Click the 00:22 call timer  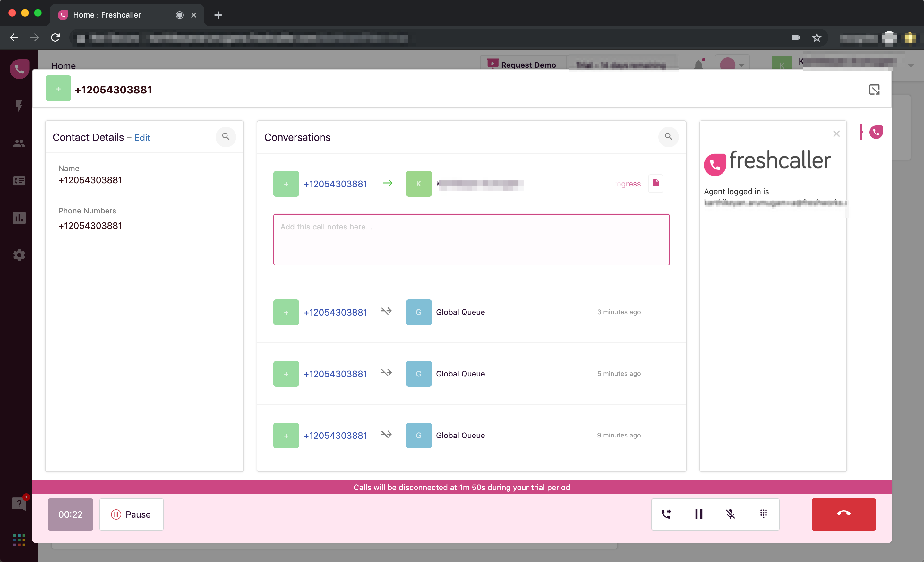[x=71, y=514]
